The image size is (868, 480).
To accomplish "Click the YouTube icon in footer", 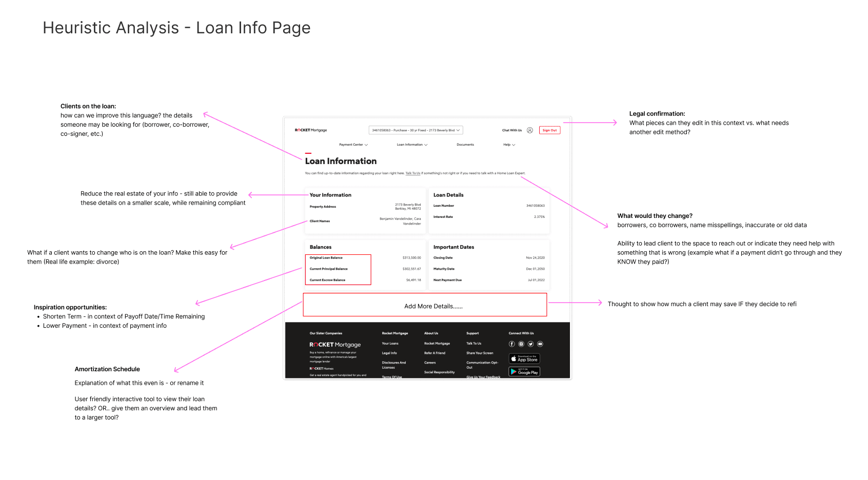I will 540,344.
